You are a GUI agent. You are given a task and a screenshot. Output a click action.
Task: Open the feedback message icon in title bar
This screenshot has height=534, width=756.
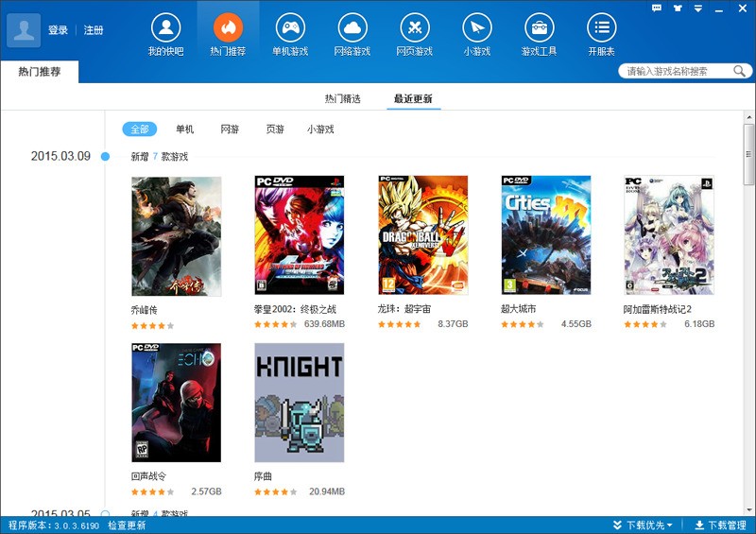tap(657, 9)
